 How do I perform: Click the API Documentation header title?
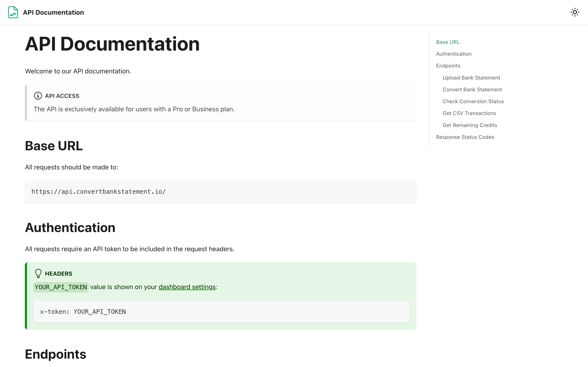click(x=53, y=12)
